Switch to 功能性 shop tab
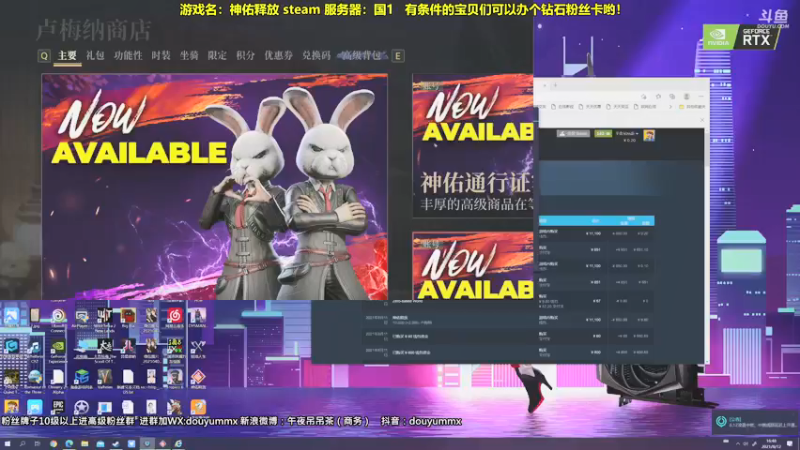This screenshot has width=800, height=450. [x=128, y=56]
